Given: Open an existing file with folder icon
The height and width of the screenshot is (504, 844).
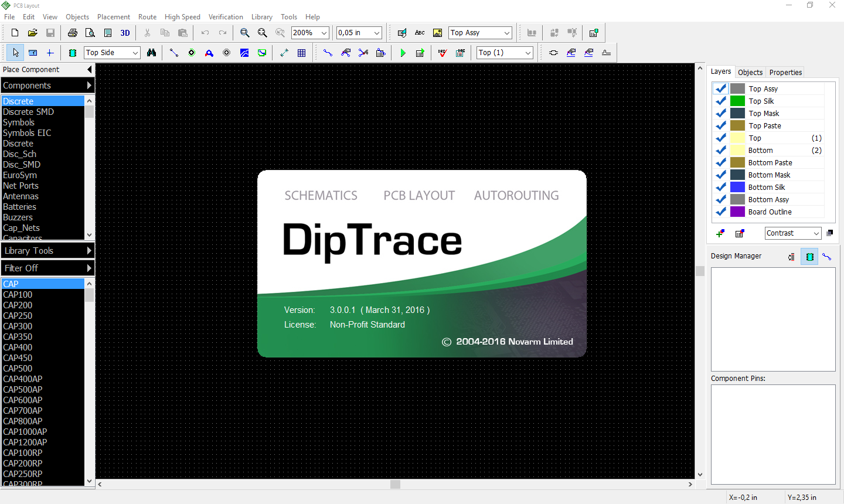Looking at the screenshot, I should pyautogui.click(x=33, y=33).
